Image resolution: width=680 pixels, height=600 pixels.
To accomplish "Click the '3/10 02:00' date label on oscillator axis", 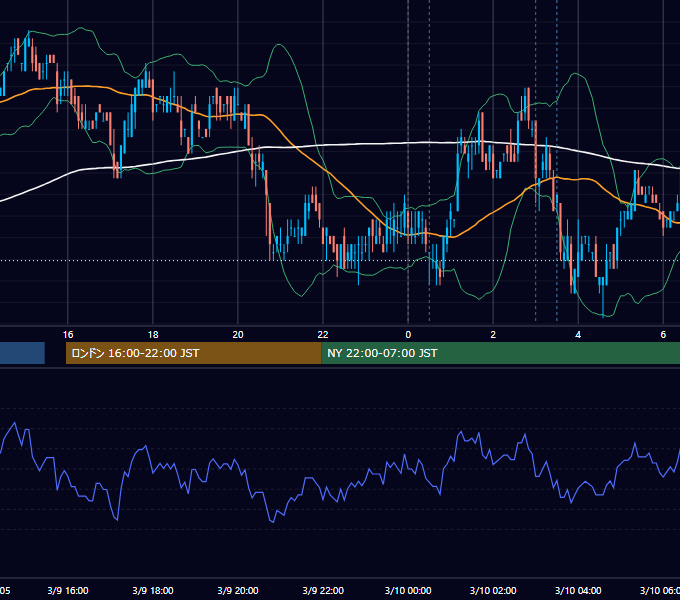I will click(x=493, y=590).
